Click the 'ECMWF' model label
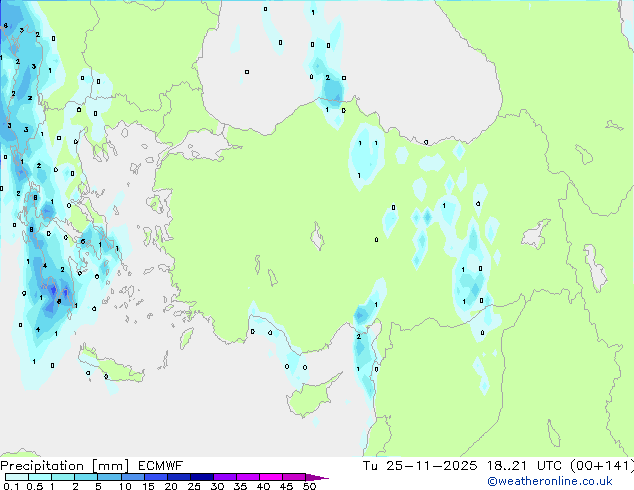Image resolution: width=634 pixels, height=490 pixels. click(160, 466)
